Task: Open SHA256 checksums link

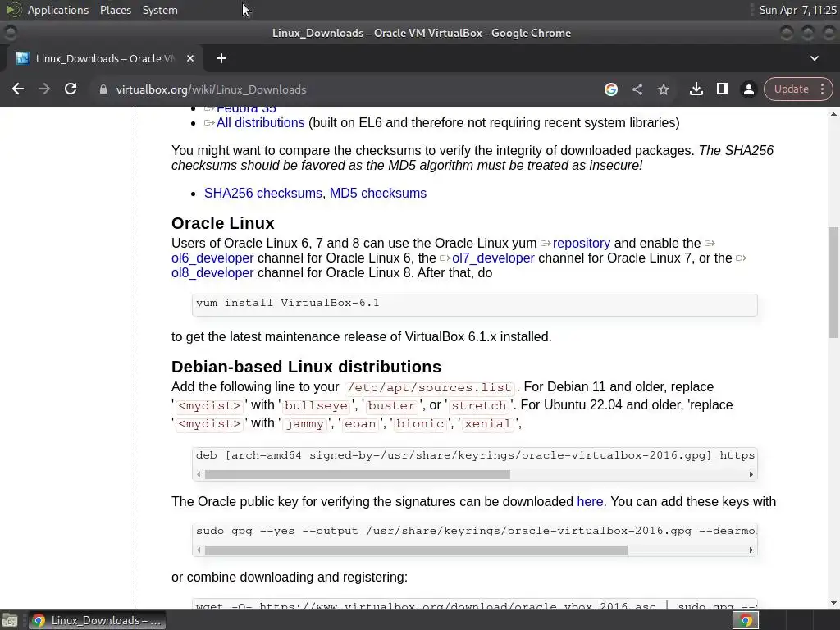Action: point(263,194)
